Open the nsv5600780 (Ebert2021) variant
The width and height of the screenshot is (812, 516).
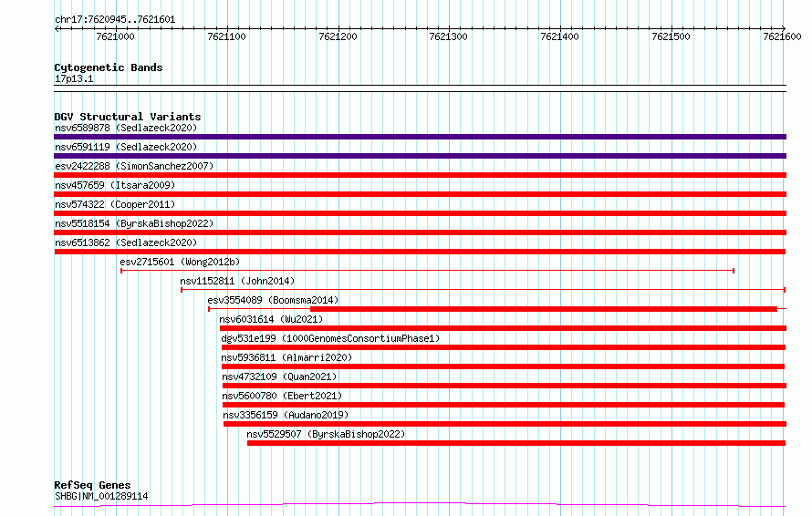pyautogui.click(x=282, y=396)
